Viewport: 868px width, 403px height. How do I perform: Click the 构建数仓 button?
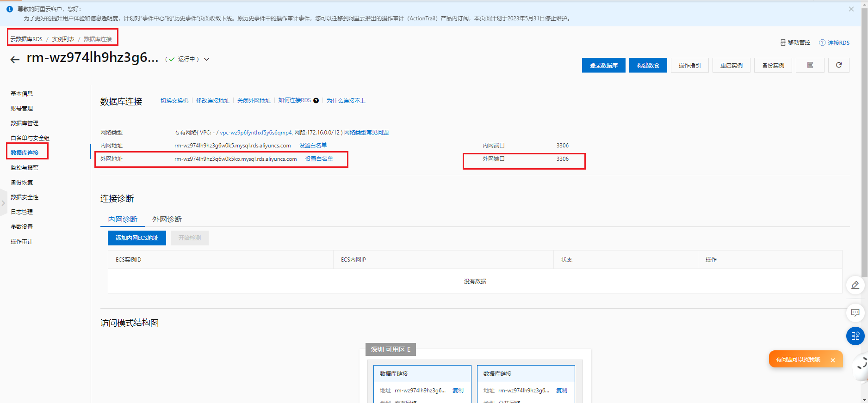pyautogui.click(x=648, y=65)
